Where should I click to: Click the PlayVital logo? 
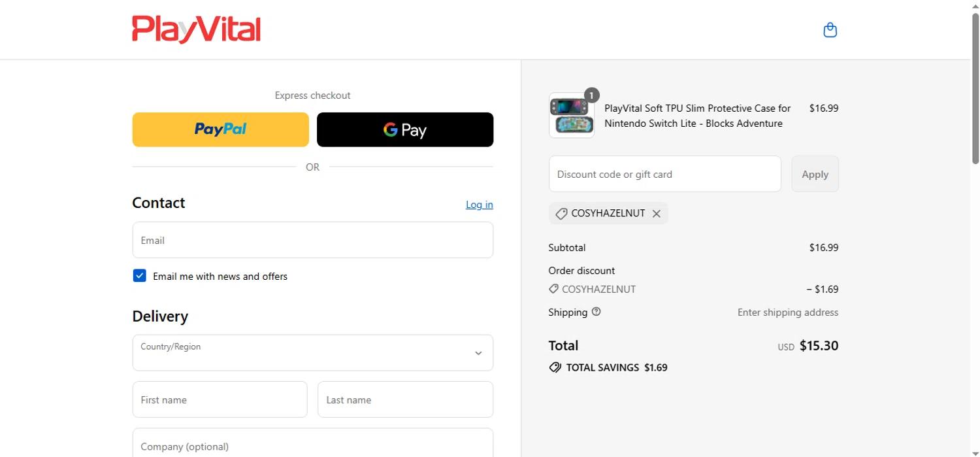[x=196, y=29]
